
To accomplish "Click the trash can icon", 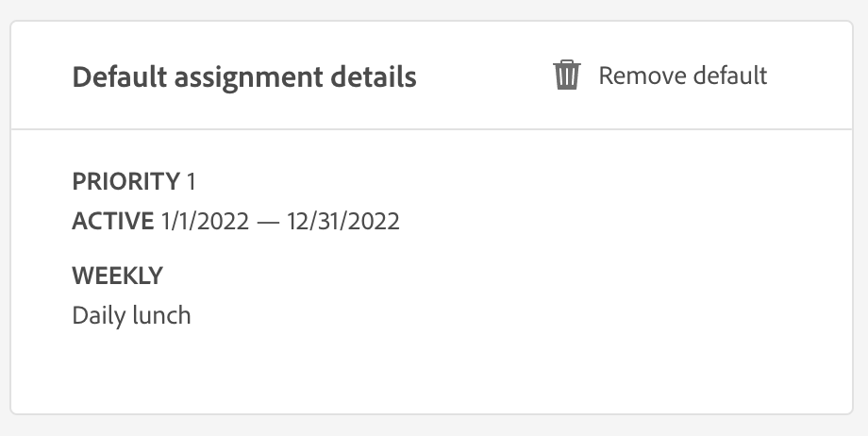I will click(566, 75).
